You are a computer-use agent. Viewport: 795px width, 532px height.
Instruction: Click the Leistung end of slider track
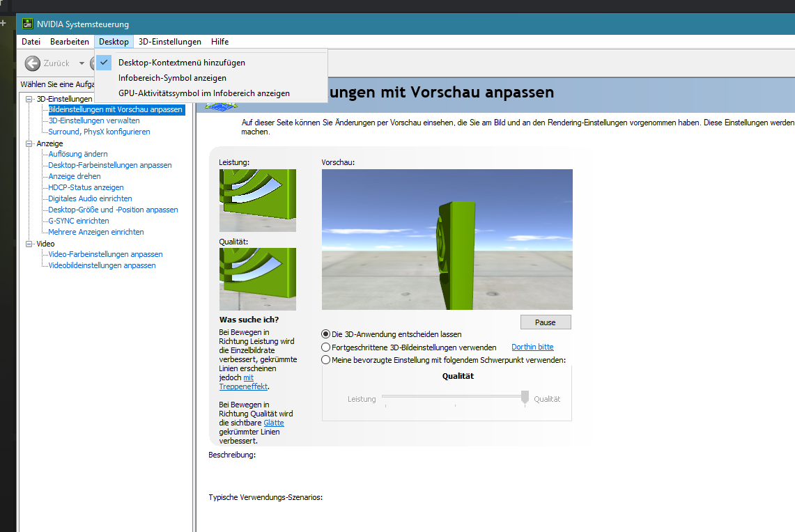(x=386, y=396)
